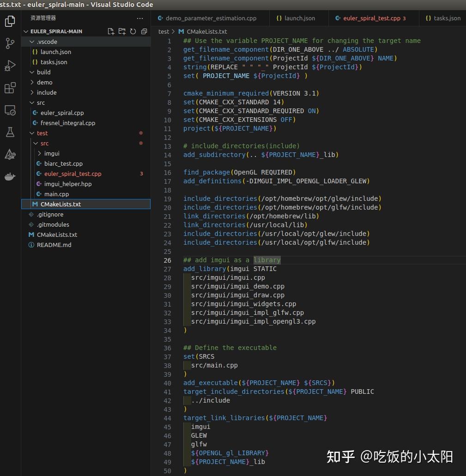Viewport: 466px width, 476px height.
Task: Collapse all folders using the collapse icon
Action: pos(143,31)
